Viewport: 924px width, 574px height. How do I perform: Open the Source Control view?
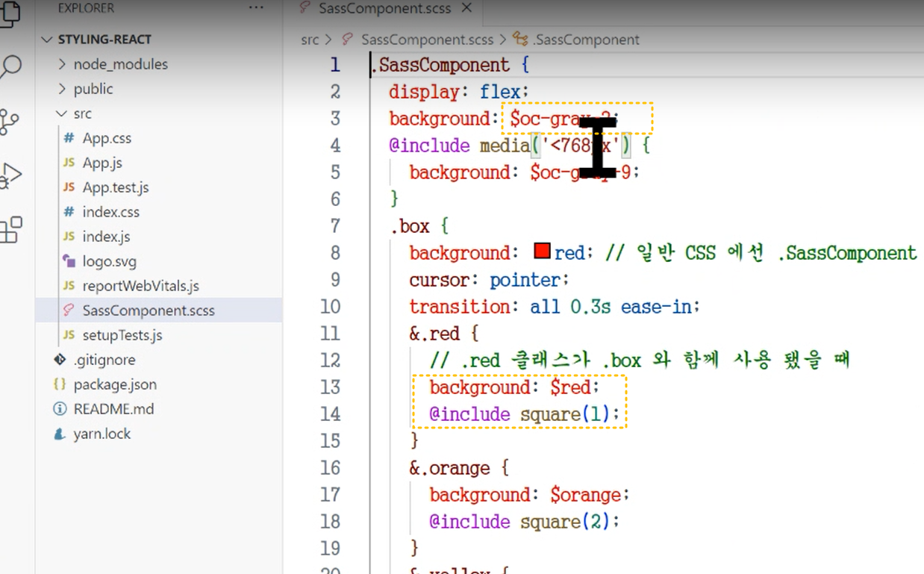tap(9, 122)
